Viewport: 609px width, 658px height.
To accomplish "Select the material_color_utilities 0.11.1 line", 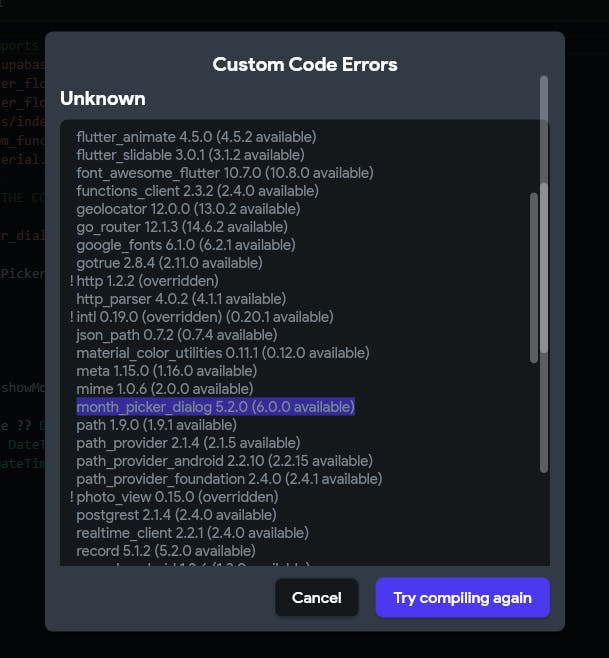I will 222,353.
